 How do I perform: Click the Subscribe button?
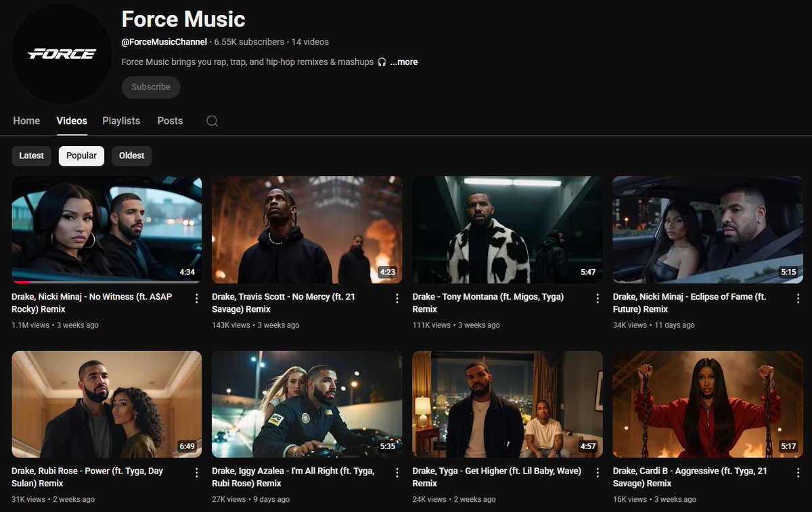tap(151, 87)
